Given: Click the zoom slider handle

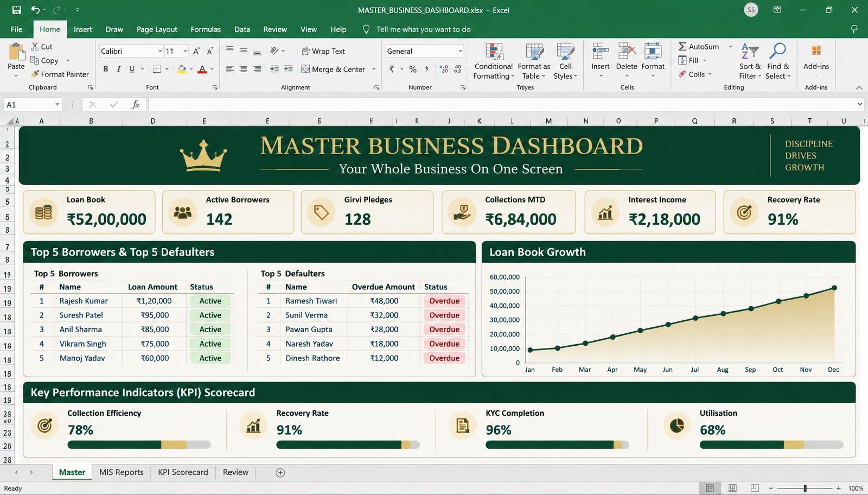Looking at the screenshot, I should click(x=805, y=488).
